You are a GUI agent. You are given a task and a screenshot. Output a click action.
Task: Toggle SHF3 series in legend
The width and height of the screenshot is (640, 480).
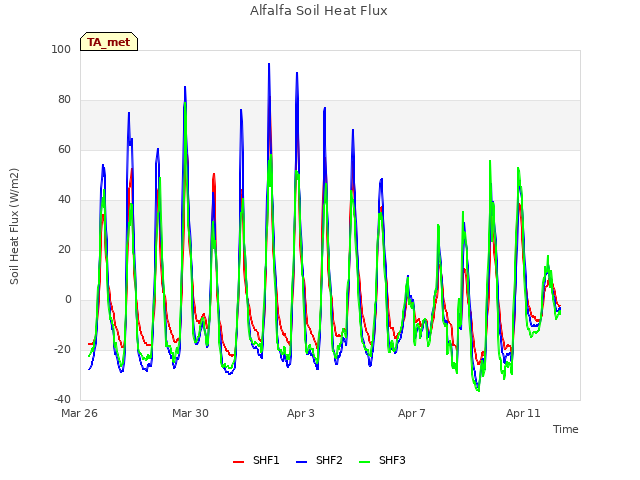click(382, 460)
